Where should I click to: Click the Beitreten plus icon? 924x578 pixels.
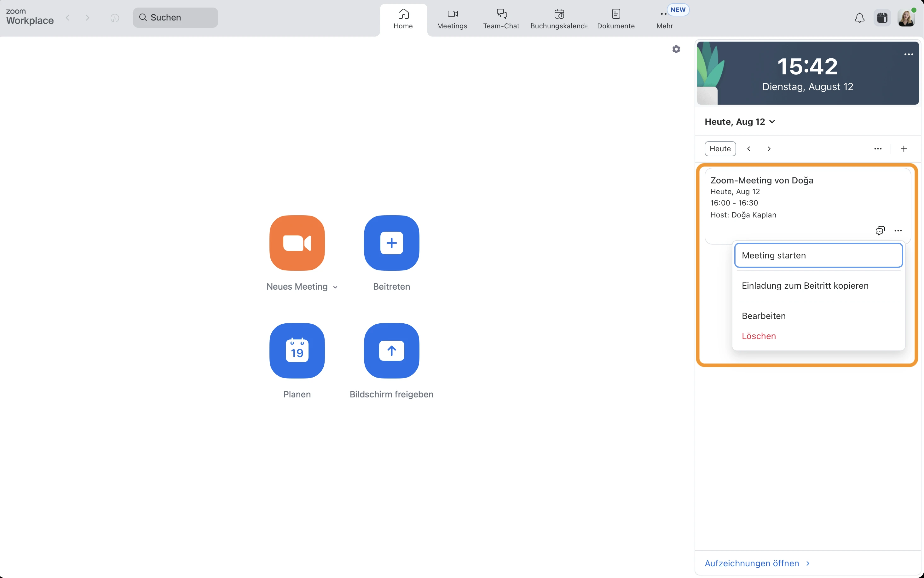pyautogui.click(x=391, y=243)
